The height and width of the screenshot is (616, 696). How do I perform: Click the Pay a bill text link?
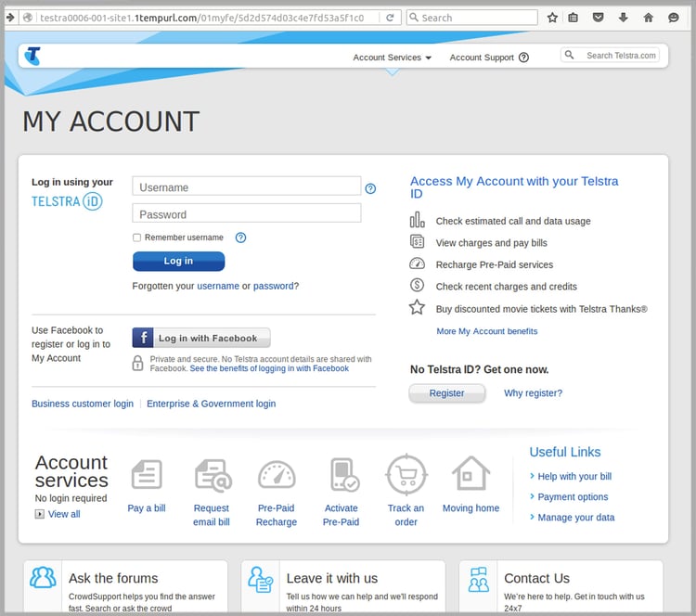point(147,508)
